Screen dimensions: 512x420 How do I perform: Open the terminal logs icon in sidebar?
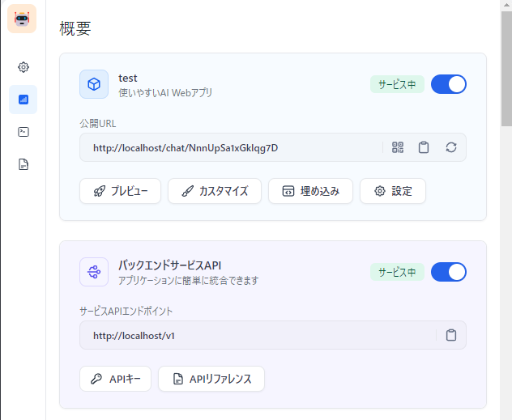[23, 132]
